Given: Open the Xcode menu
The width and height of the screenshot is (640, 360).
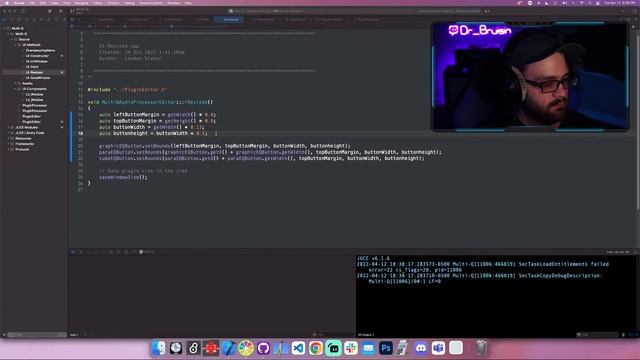Looking at the screenshot, I should click(19, 3).
